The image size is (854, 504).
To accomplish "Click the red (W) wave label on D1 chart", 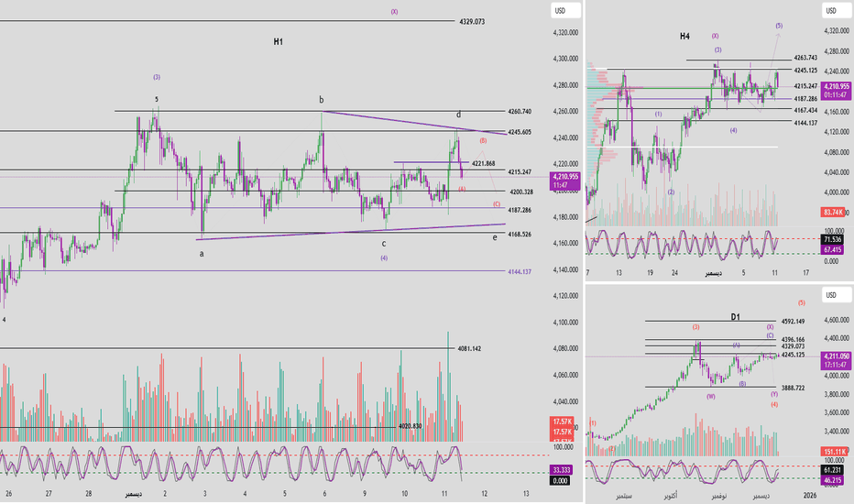I will [x=711, y=397].
